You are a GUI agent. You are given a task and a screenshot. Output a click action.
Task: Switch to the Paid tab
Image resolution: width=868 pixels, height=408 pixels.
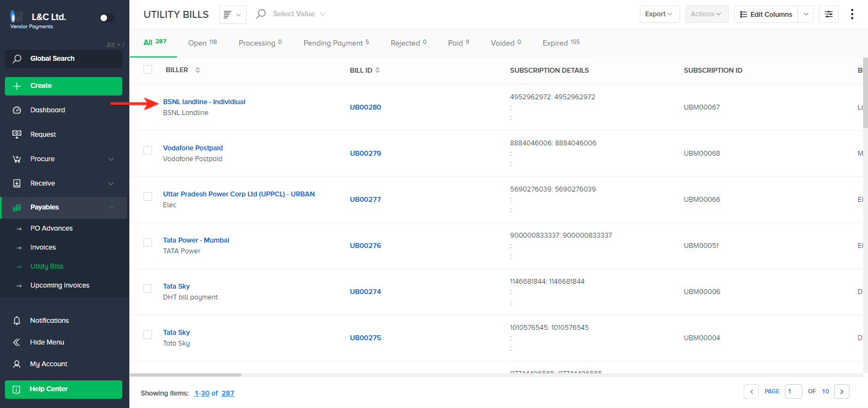click(458, 43)
